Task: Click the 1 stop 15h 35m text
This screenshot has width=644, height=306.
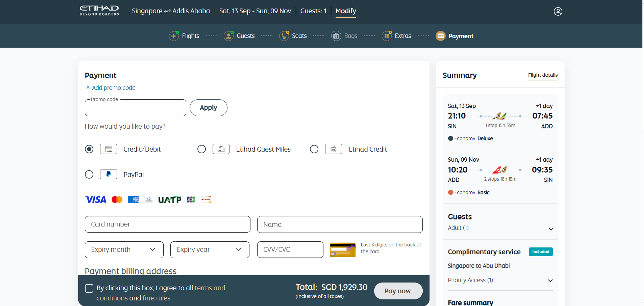Action: pos(500,125)
